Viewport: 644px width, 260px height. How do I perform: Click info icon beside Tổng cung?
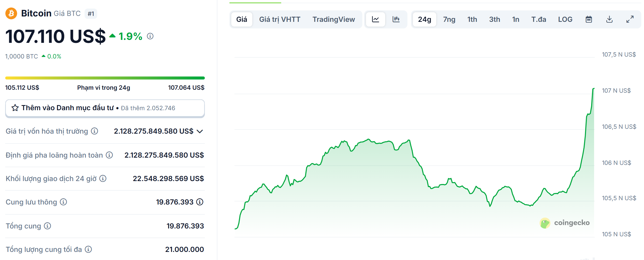pyautogui.click(x=47, y=226)
